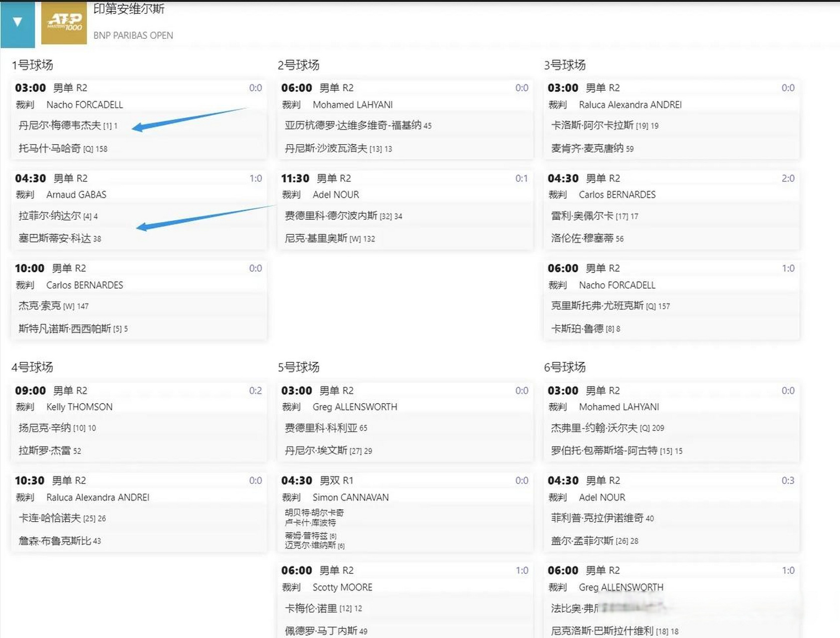Click player 詹森·布鲁克斯比 43
This screenshot has width=840, height=638.
tap(60, 541)
